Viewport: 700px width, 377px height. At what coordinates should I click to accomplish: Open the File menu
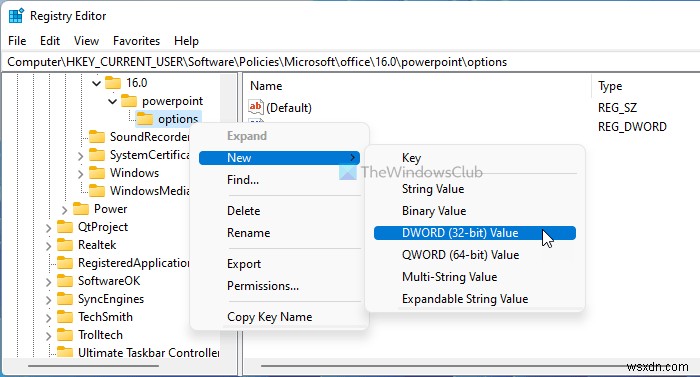[17, 41]
